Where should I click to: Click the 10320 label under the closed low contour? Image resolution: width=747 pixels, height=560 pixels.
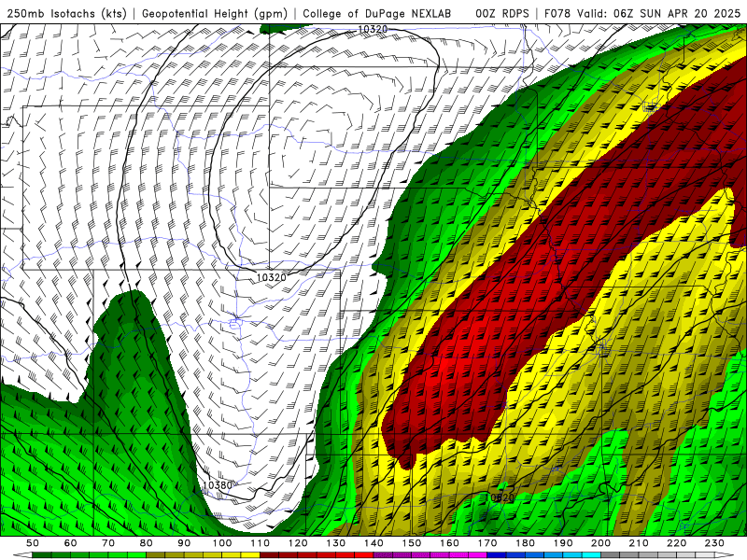click(x=271, y=277)
